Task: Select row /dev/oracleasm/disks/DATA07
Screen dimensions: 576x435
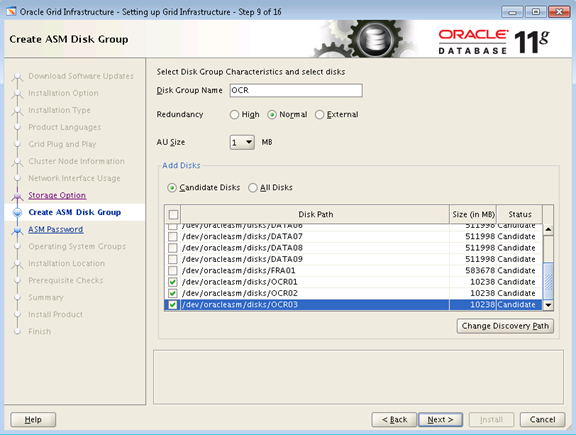Action: [x=353, y=236]
